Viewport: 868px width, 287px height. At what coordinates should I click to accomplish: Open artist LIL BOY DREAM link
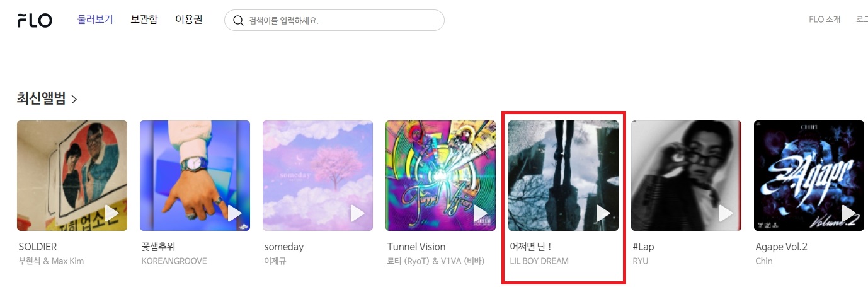coord(539,261)
